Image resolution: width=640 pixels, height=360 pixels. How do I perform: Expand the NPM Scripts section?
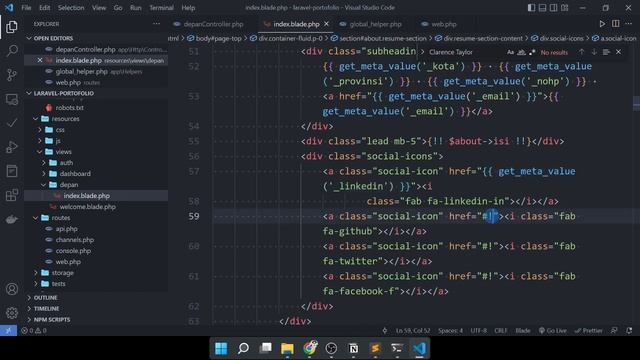tap(29, 320)
